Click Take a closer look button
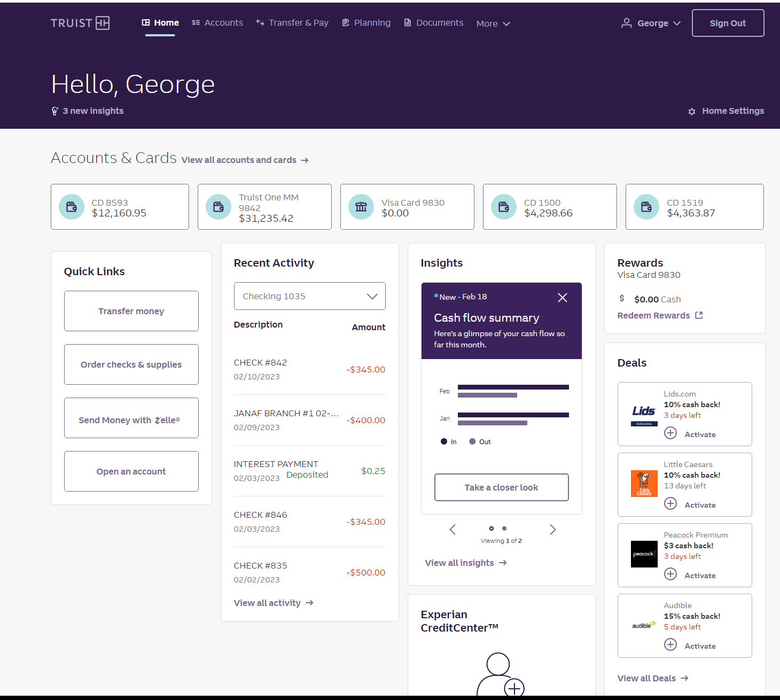 (502, 487)
